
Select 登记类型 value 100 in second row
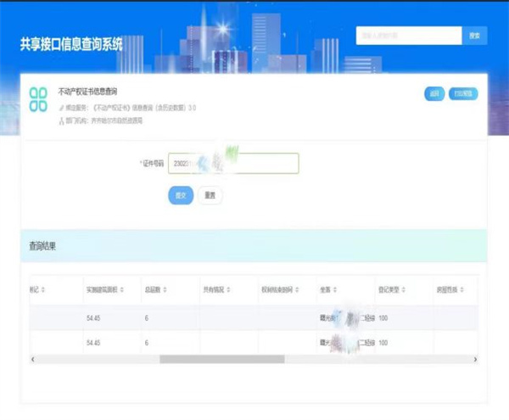(383, 343)
